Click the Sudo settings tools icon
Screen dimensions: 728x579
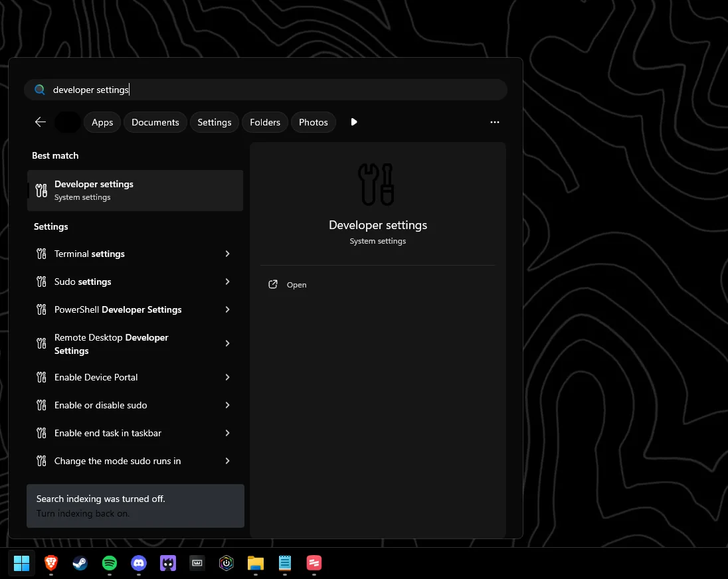pos(41,282)
